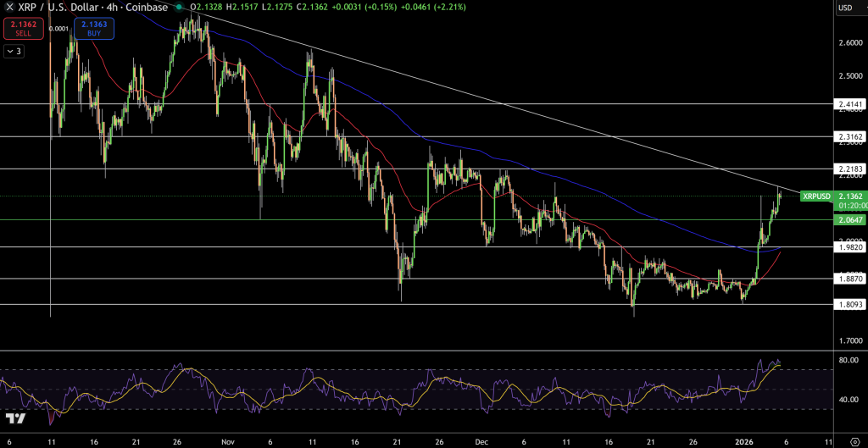The width and height of the screenshot is (868, 448).
Task: Select the green 2.0647 price level label
Action: click(849, 220)
